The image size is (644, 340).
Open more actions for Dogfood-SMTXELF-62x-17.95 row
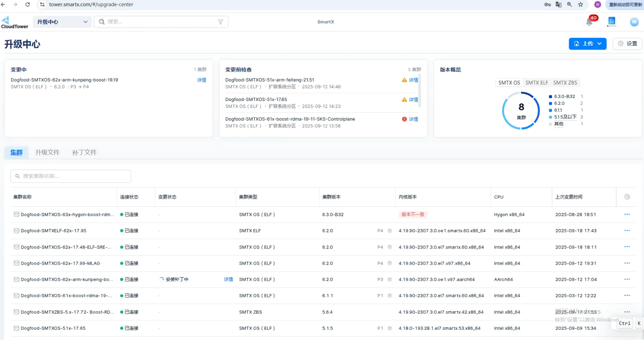coord(627,231)
